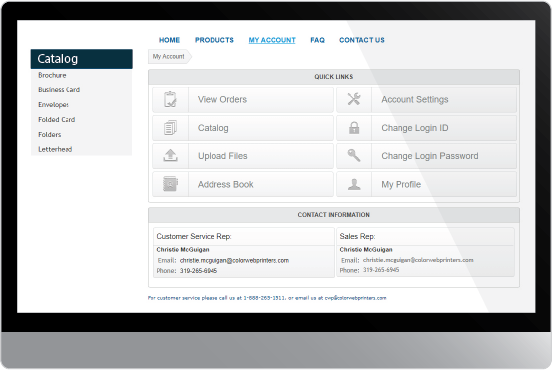
Task: Open the Catalog quick link
Action: coord(243,128)
